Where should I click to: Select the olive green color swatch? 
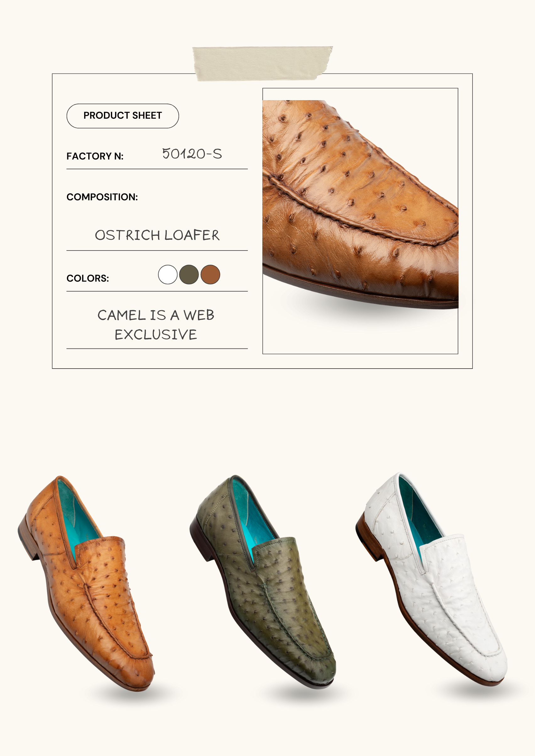point(189,275)
